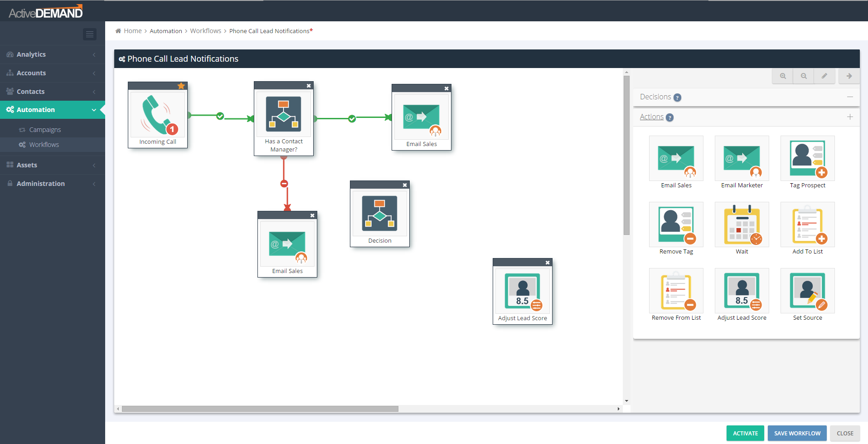Click the Actions section link
This screenshot has width=868, height=444.
tap(652, 117)
